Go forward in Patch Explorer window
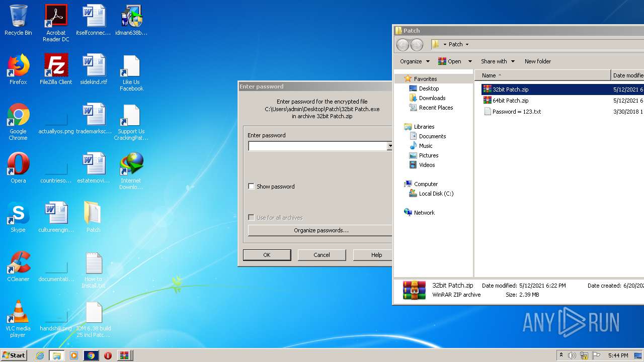Viewport: 644px width, 362px height. click(417, 45)
